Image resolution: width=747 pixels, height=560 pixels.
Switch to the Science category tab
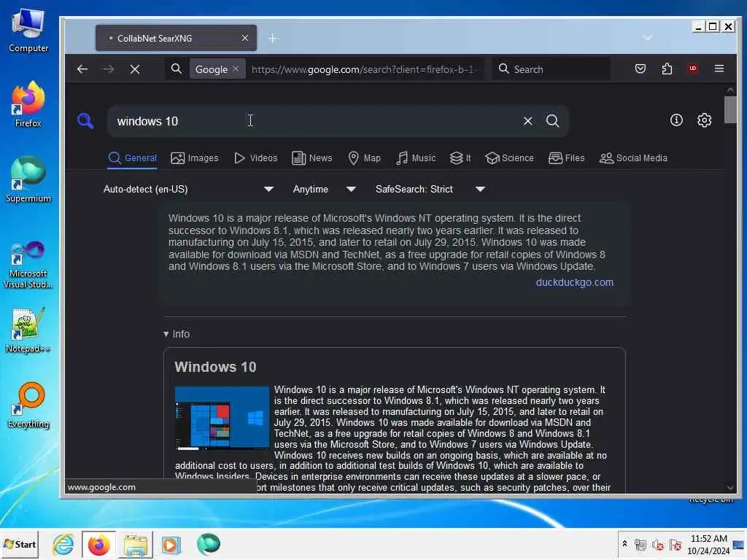[x=509, y=158]
